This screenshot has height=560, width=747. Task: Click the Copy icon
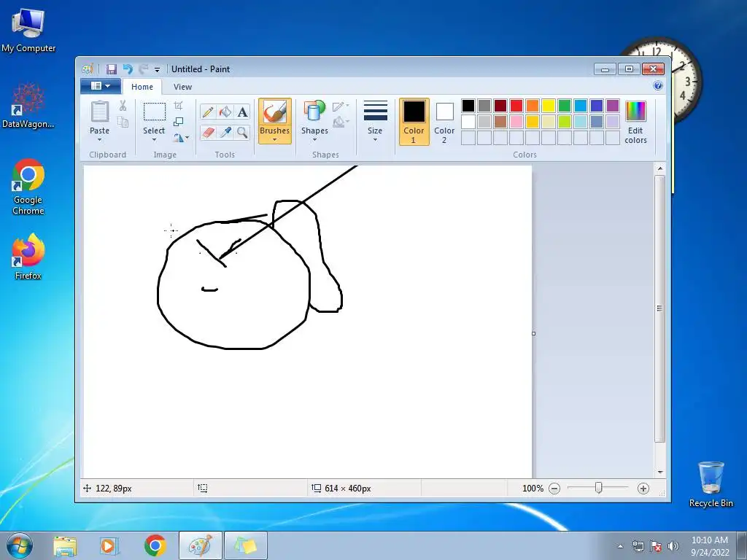(x=123, y=122)
